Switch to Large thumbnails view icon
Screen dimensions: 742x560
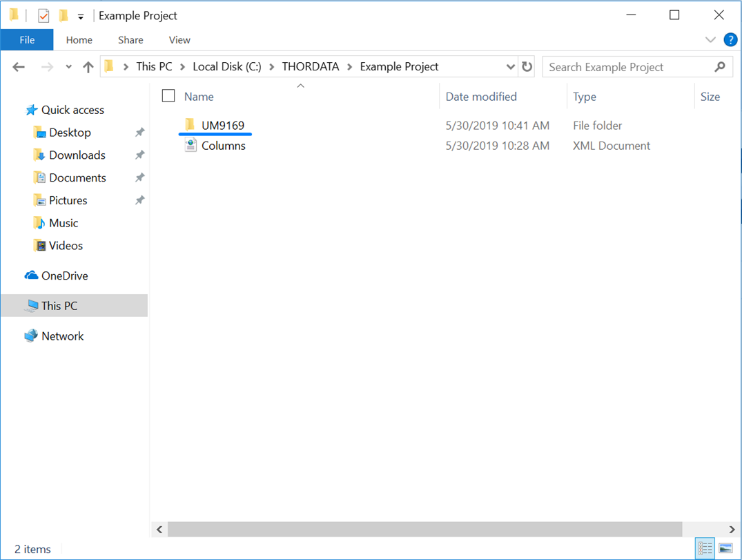coord(725,548)
